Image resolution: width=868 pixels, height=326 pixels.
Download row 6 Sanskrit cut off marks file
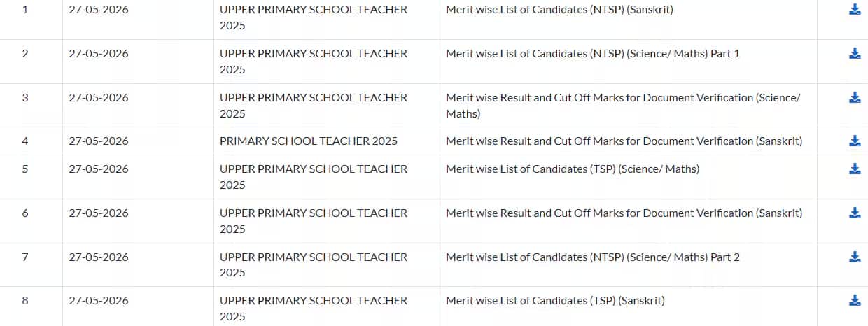(855, 213)
